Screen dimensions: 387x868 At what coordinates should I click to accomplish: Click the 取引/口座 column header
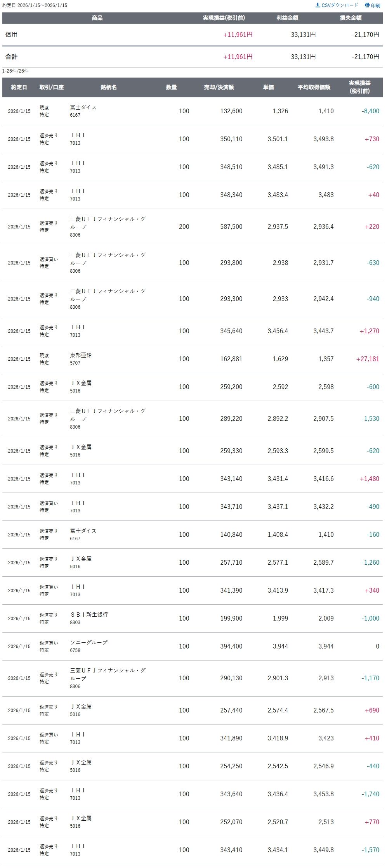tap(51, 87)
